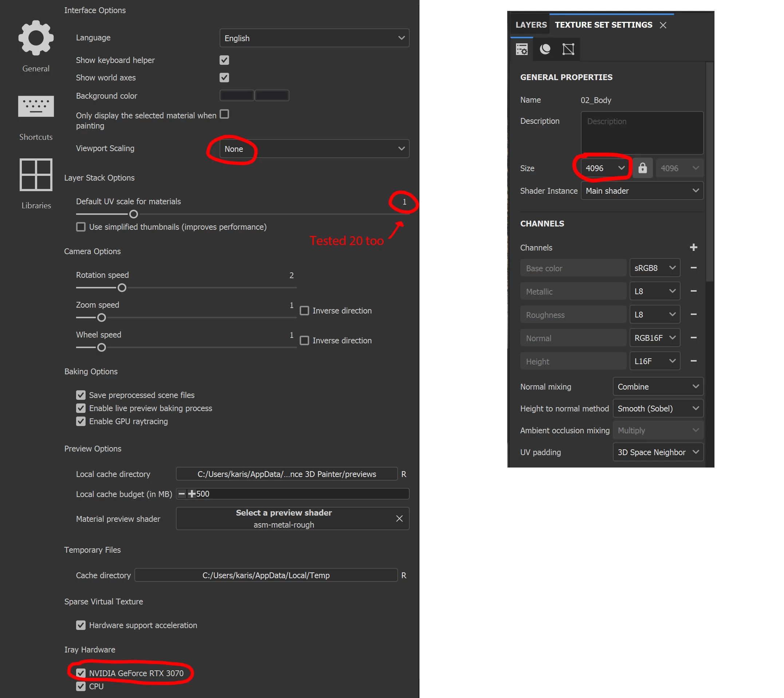
Task: Open the Libraries grid icon
Action: pyautogui.click(x=36, y=174)
